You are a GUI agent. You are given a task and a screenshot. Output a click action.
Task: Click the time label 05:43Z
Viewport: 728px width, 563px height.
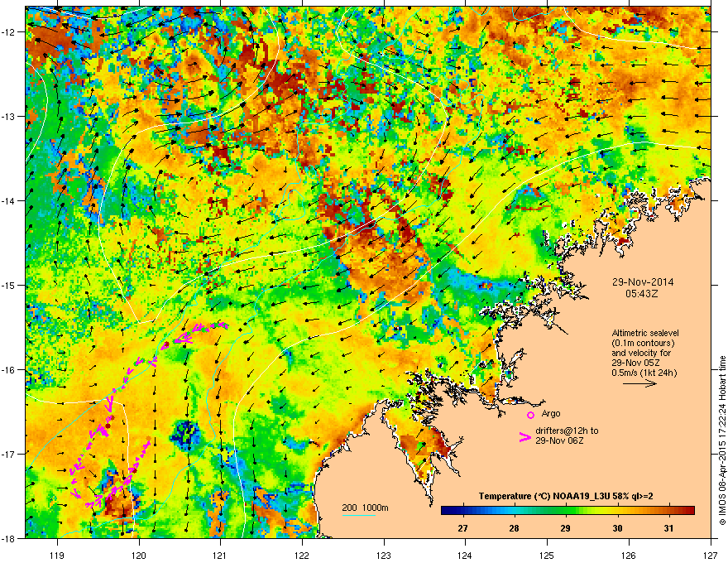pyautogui.click(x=642, y=294)
